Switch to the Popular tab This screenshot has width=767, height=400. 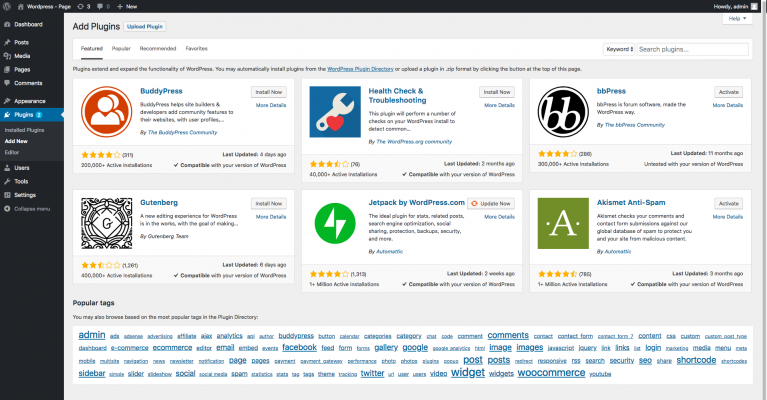[121, 48]
